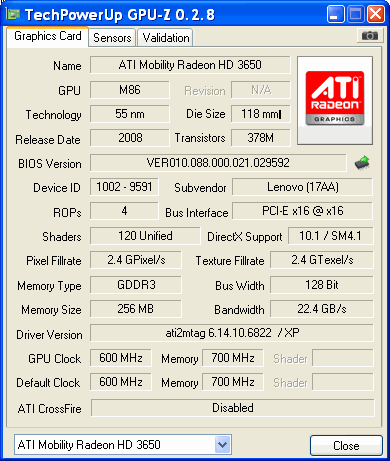Open the Validation tab
Viewport: 390px width, 461px height.
tap(166, 38)
